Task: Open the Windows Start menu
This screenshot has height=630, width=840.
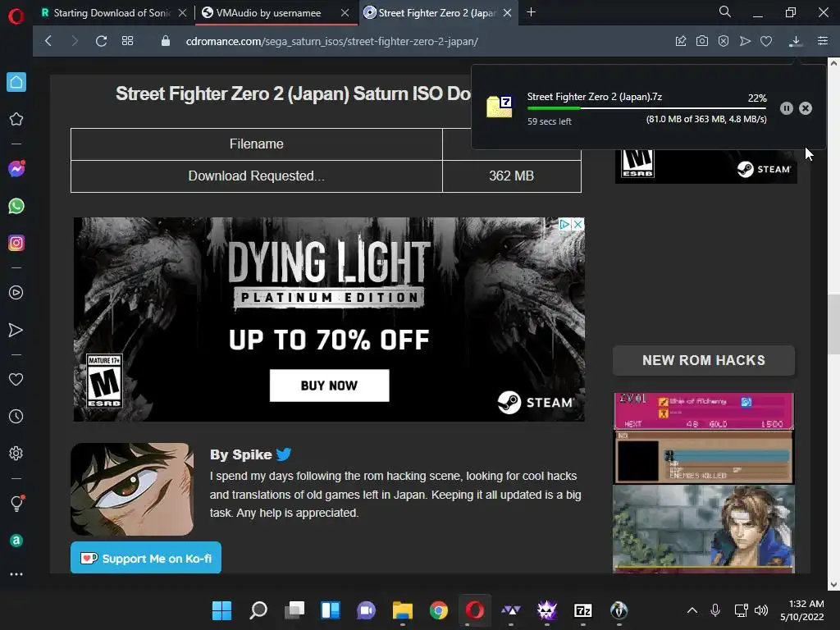Action: click(221, 610)
